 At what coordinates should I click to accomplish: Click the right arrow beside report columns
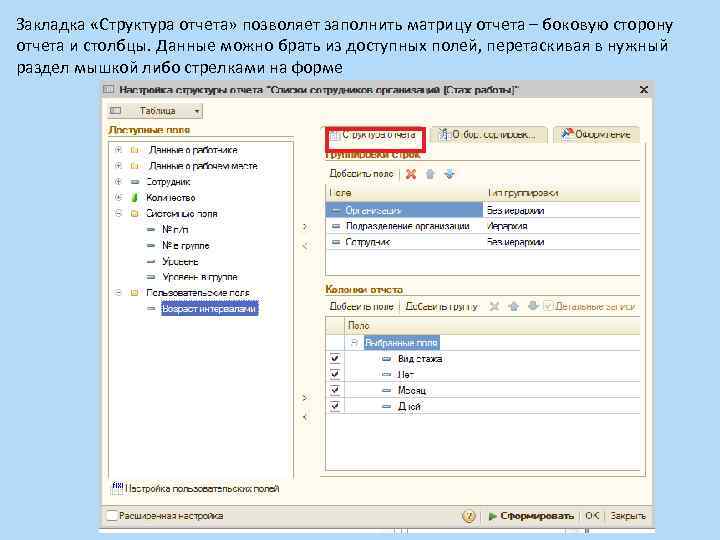[x=305, y=398]
